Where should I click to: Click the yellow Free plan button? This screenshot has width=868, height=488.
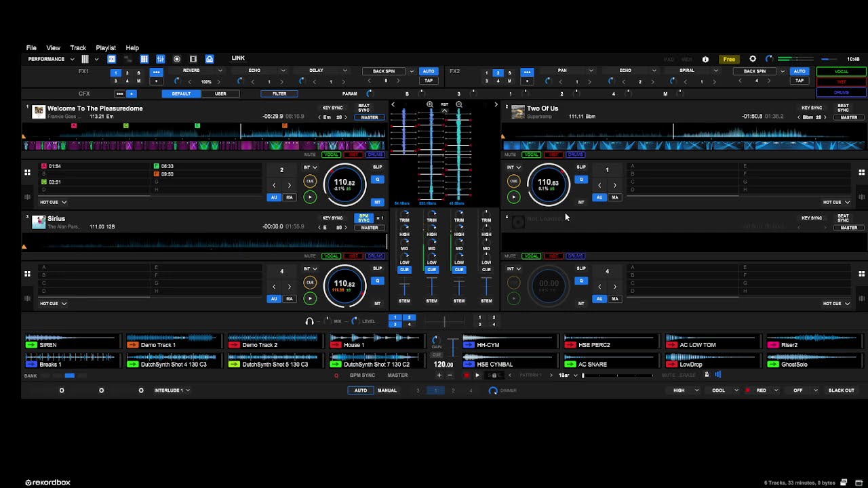(x=729, y=59)
